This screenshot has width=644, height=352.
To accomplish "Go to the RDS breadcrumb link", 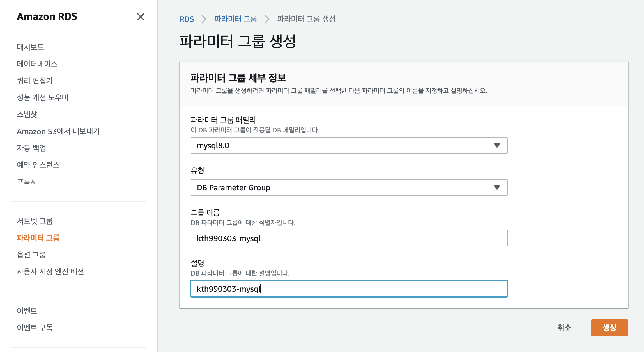I will [x=187, y=19].
